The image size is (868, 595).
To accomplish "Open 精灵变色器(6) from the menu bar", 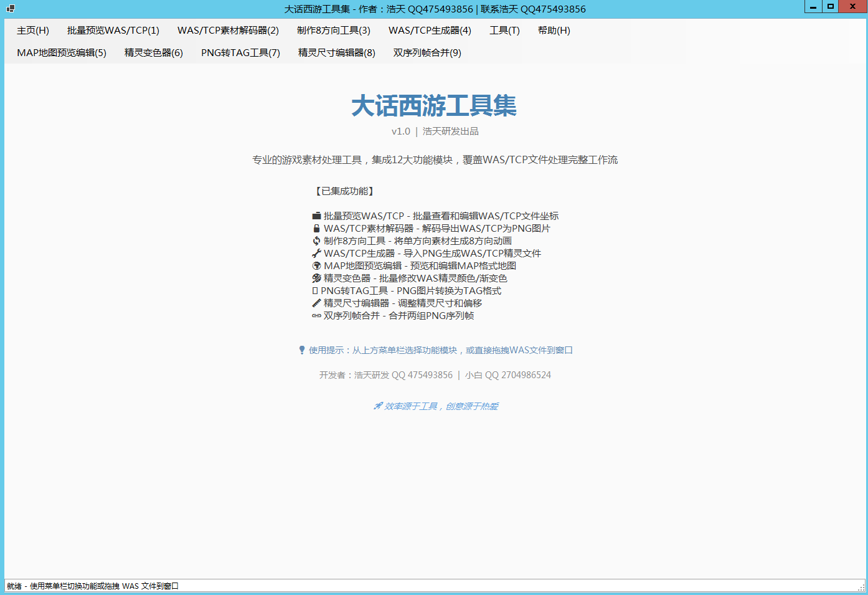I will coord(153,53).
